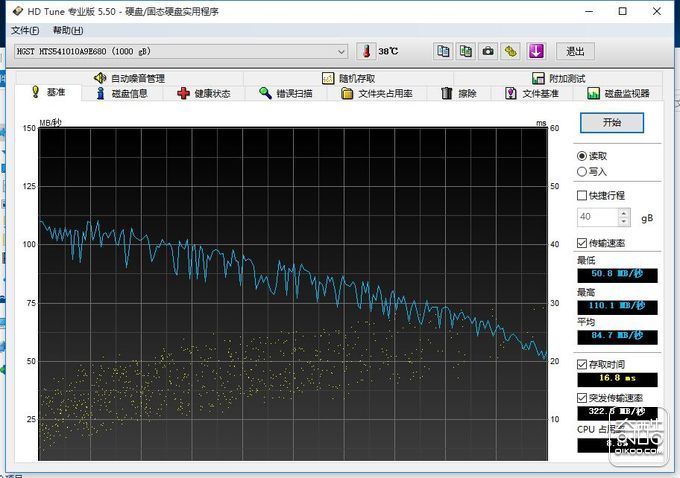The height and width of the screenshot is (478, 680).
Task: Switch to the 磁盘监视器 tab
Action: click(x=618, y=93)
